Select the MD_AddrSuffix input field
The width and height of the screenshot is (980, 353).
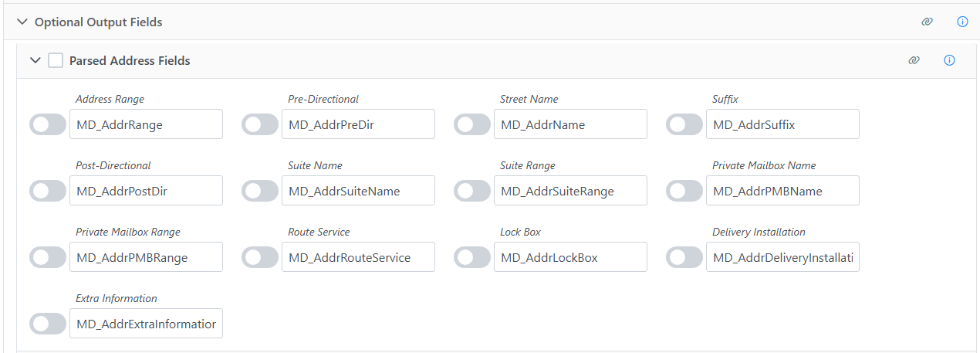pyautogui.click(x=782, y=124)
